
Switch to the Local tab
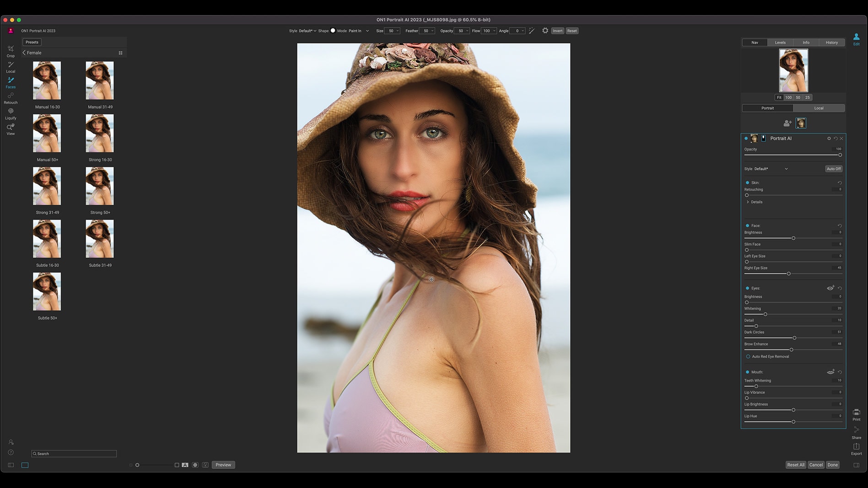click(x=819, y=108)
